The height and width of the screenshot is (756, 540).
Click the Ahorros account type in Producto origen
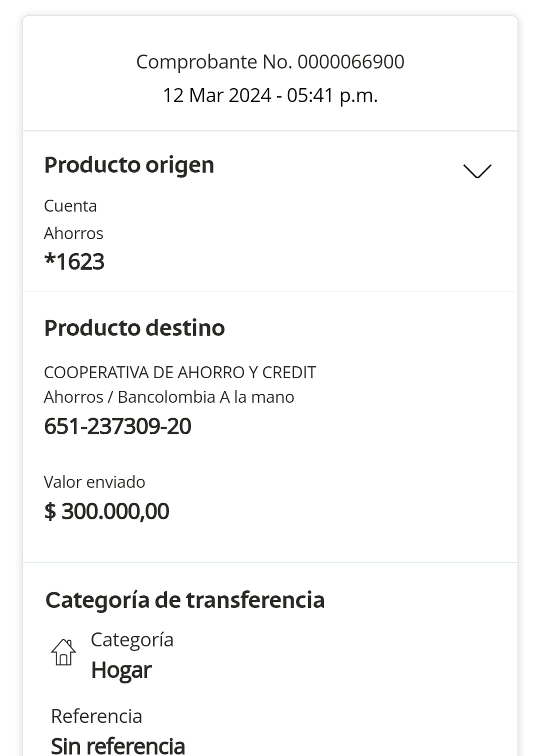73,233
